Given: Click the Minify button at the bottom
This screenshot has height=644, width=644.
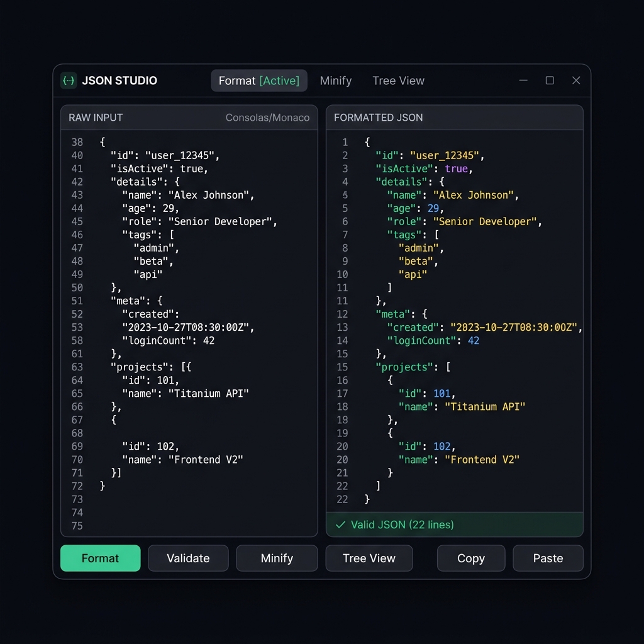Looking at the screenshot, I should pos(277,558).
